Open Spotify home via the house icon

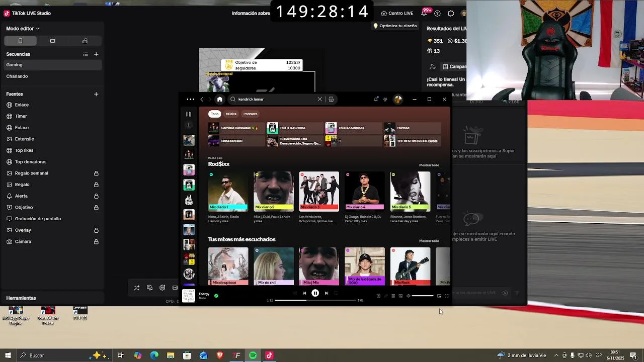pyautogui.click(x=219, y=99)
